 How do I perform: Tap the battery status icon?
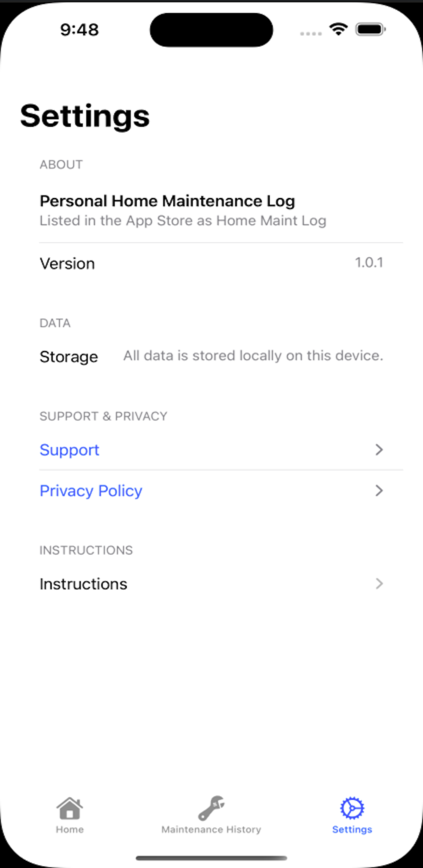click(370, 29)
